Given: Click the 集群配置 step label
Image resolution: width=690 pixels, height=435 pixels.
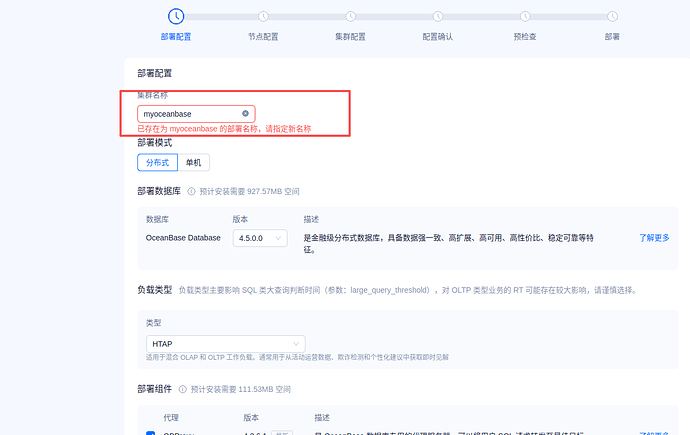Looking at the screenshot, I should click(x=350, y=37).
